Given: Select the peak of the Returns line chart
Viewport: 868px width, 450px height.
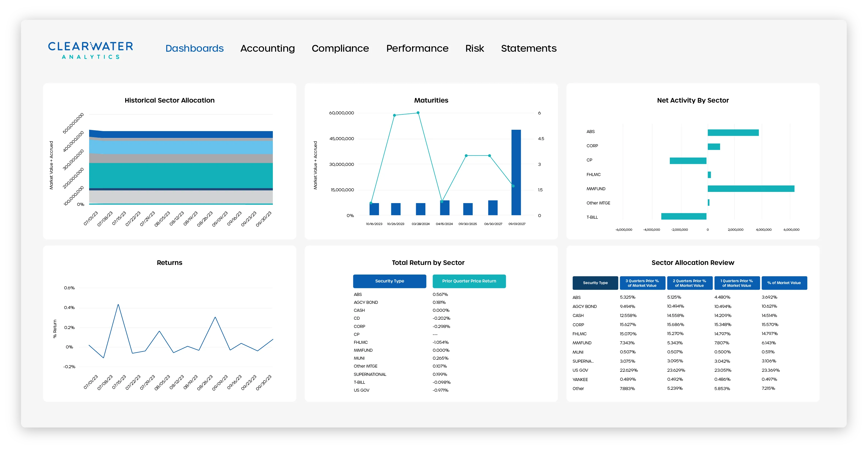Looking at the screenshot, I should click(x=119, y=304).
